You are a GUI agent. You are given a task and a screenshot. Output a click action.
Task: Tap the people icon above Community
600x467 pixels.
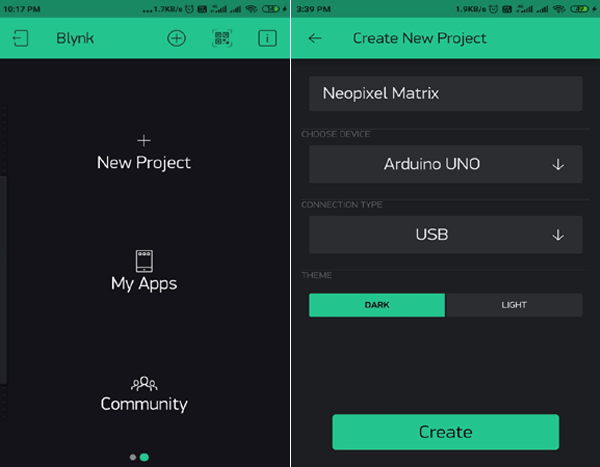point(144,383)
